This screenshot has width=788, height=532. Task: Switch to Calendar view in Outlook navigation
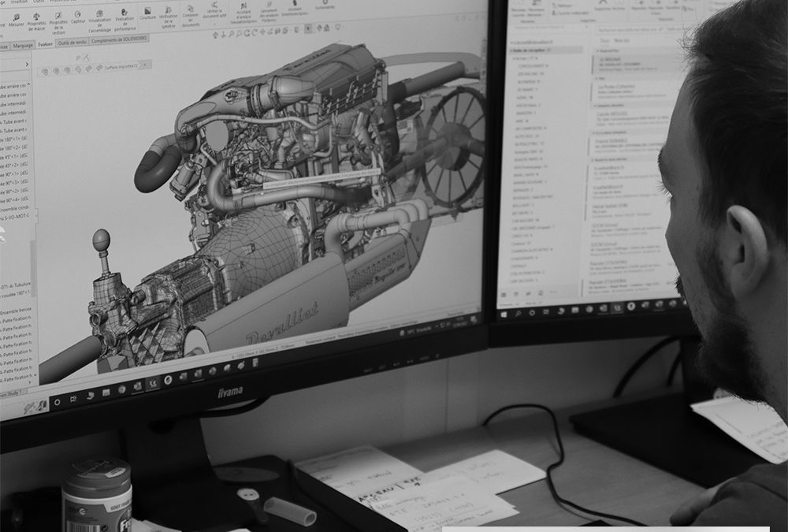(x=515, y=294)
